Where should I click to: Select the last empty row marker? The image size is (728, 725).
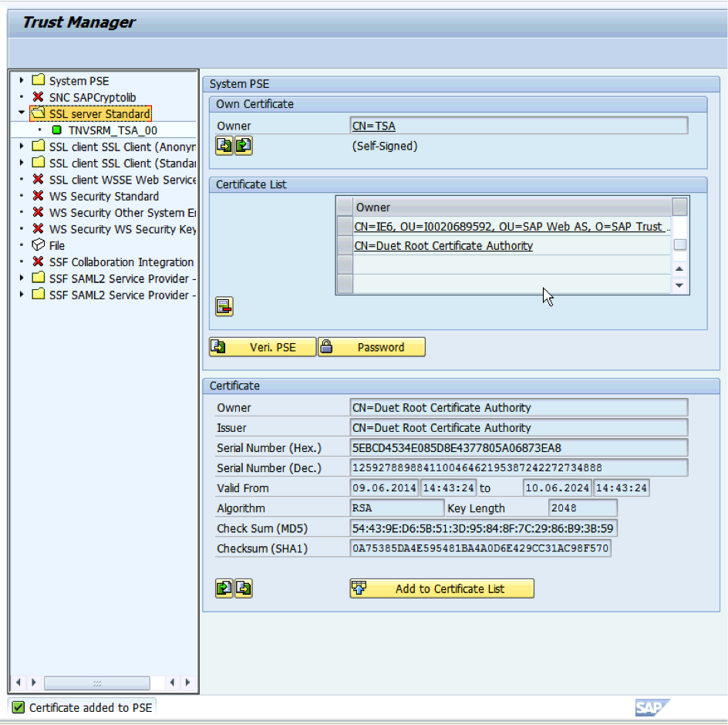345,284
